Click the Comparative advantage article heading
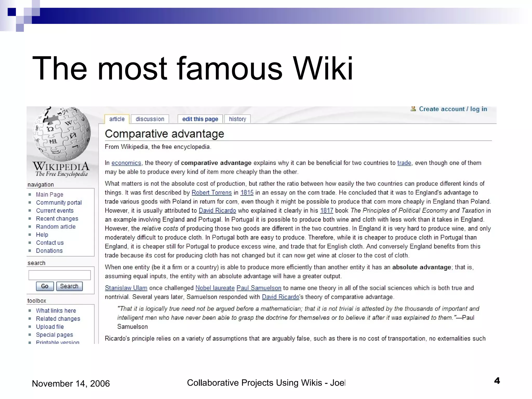Screen dimensions: 532x399 (x=164, y=134)
